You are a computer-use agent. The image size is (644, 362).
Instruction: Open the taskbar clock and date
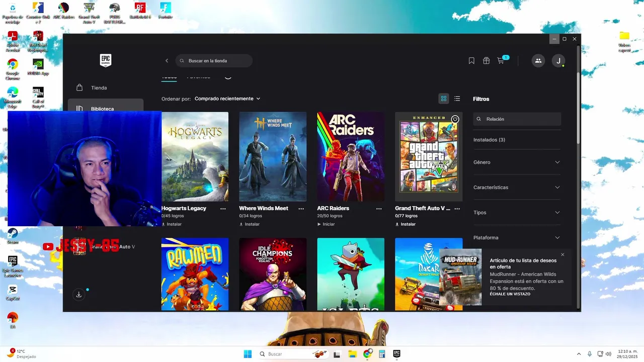point(627,354)
